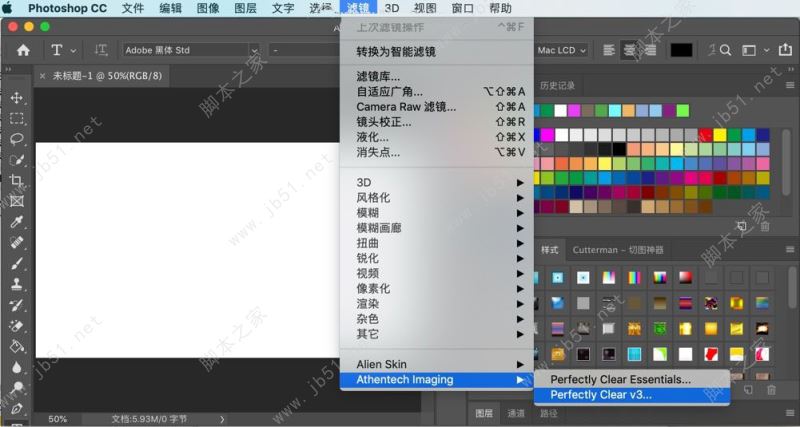Open Camera Raw 滤镜 from menu
The width and height of the screenshot is (800, 427).
[437, 107]
